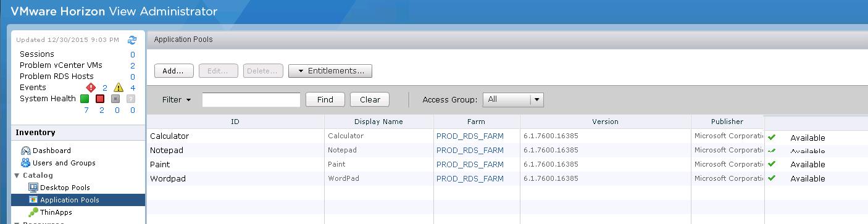Click the green System Health status icon

[x=85, y=99]
